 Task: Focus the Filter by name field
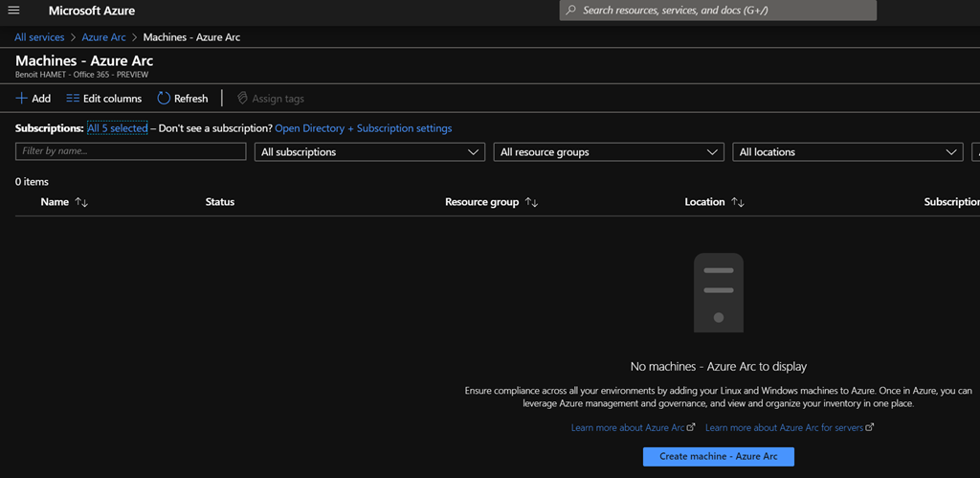[130, 151]
